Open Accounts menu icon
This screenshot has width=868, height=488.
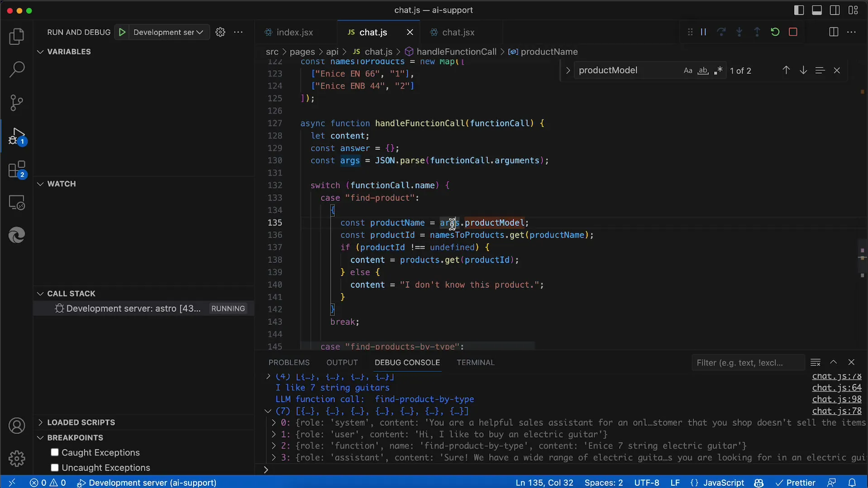click(x=17, y=426)
